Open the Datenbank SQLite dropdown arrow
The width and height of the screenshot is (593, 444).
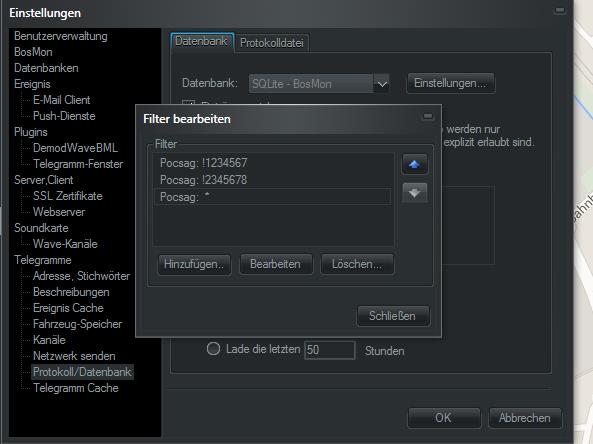382,84
